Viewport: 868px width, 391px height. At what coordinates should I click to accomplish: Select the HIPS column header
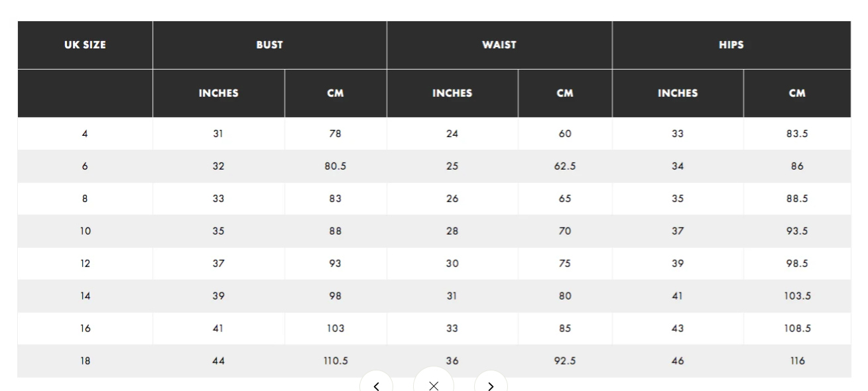click(x=731, y=45)
